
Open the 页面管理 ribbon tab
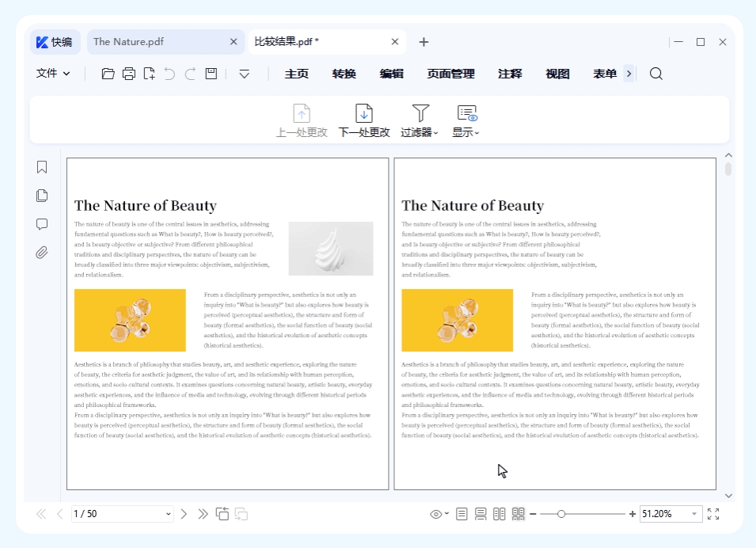point(450,74)
